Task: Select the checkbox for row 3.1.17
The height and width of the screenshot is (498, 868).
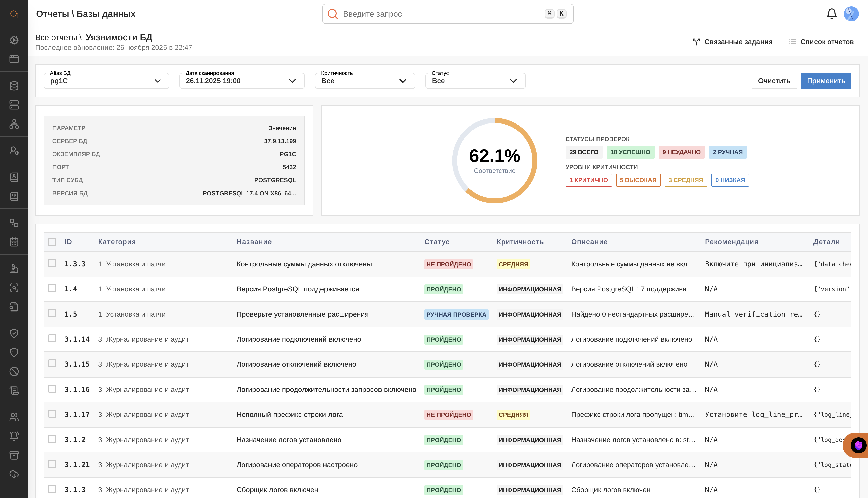Action: point(52,413)
